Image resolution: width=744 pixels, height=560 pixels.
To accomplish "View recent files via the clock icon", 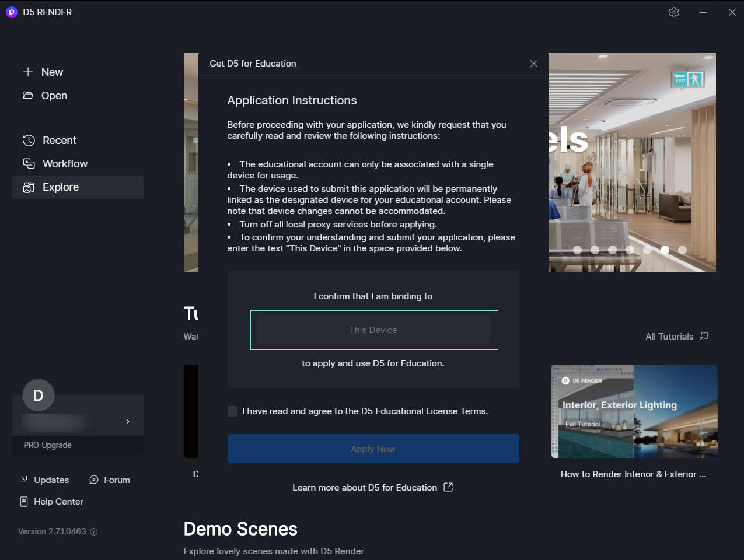I will click(x=29, y=140).
